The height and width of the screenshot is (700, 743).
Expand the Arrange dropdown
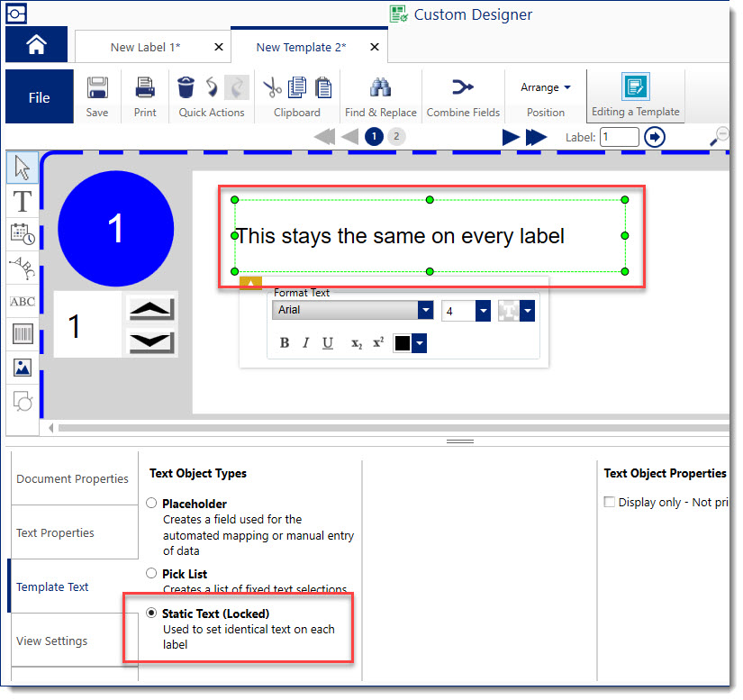tap(546, 87)
